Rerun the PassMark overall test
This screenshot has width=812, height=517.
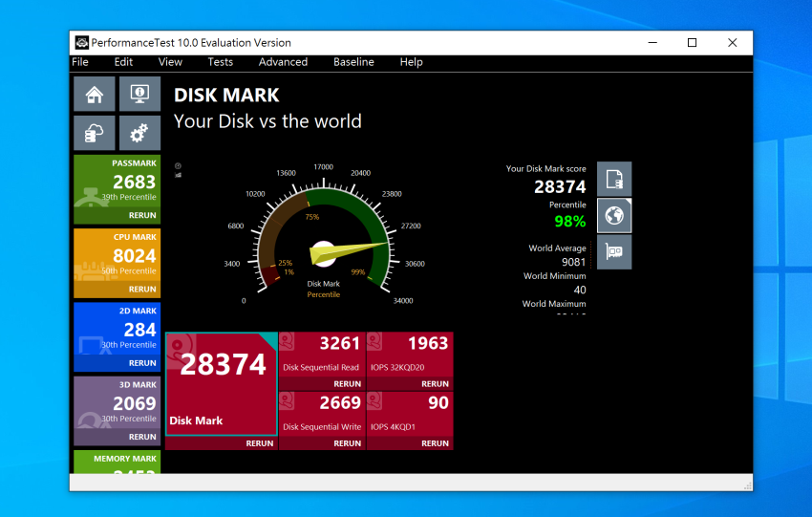coord(142,215)
